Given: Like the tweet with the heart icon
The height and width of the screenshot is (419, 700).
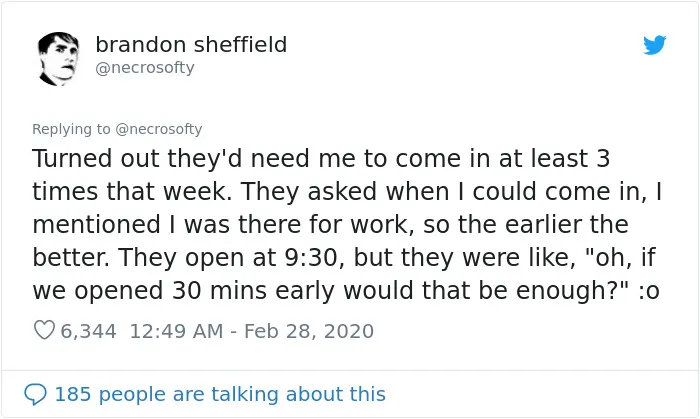Looking at the screenshot, I should [44, 330].
